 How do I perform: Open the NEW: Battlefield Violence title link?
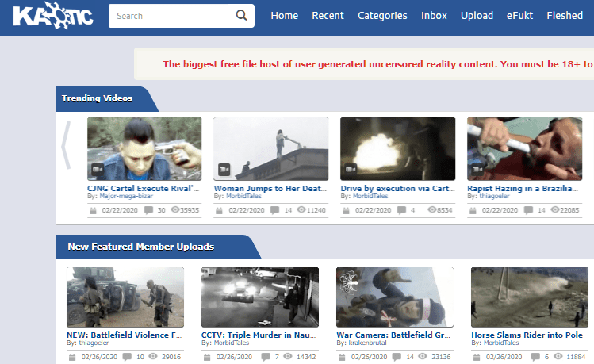click(x=125, y=335)
